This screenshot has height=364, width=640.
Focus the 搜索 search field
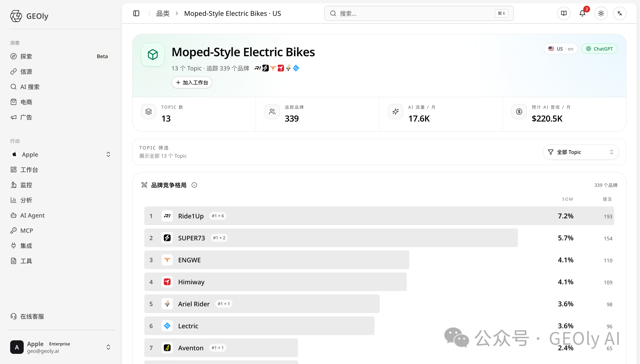pyautogui.click(x=419, y=13)
